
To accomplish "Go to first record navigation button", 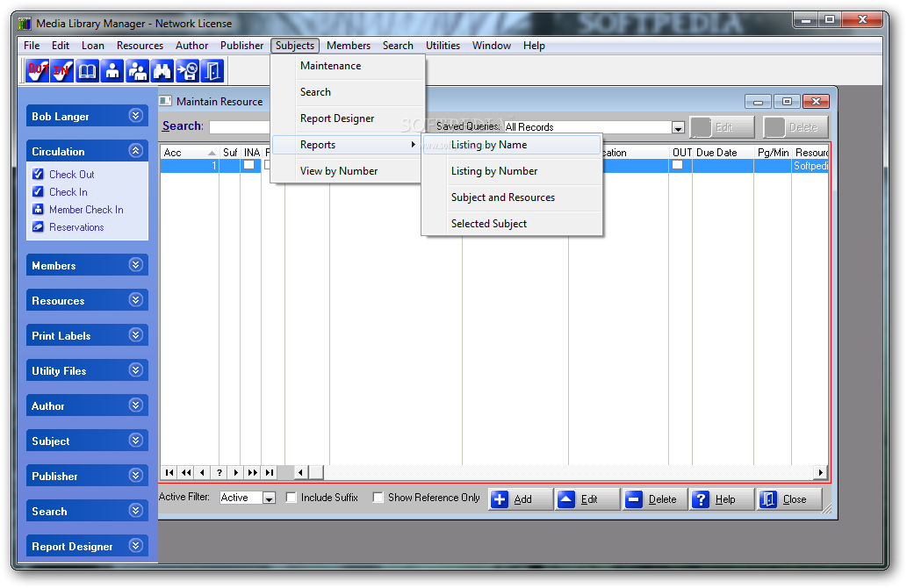I will click(169, 472).
